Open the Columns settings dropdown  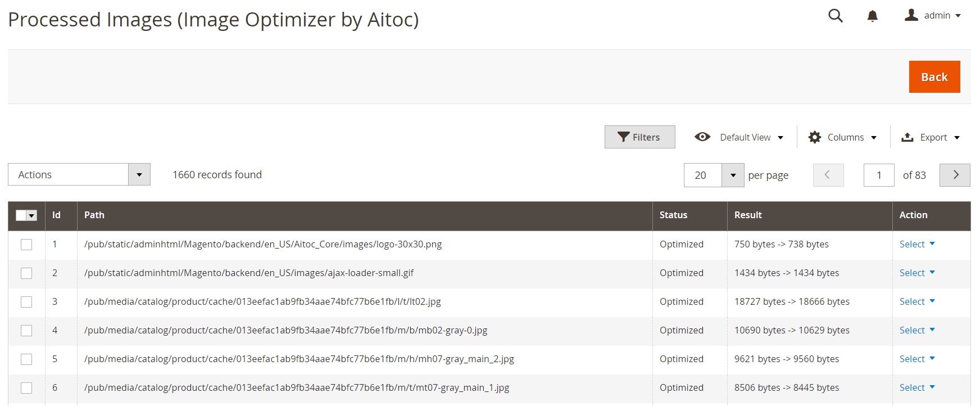pyautogui.click(x=842, y=137)
